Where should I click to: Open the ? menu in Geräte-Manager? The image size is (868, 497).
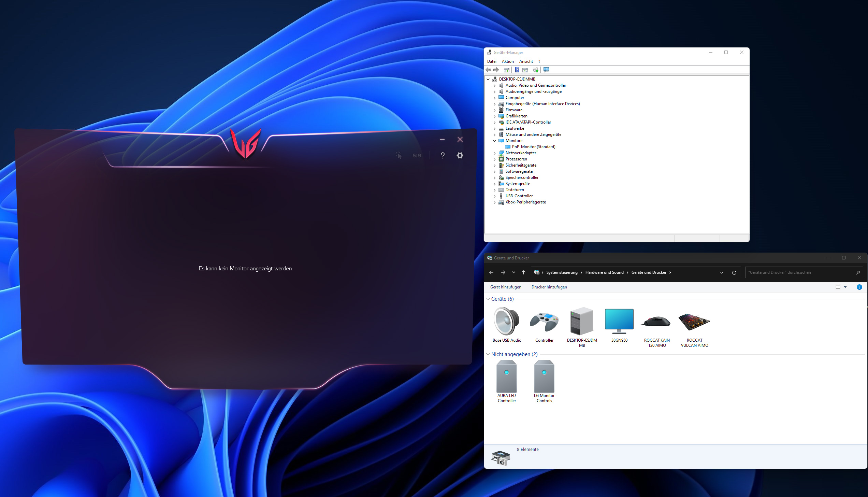539,61
